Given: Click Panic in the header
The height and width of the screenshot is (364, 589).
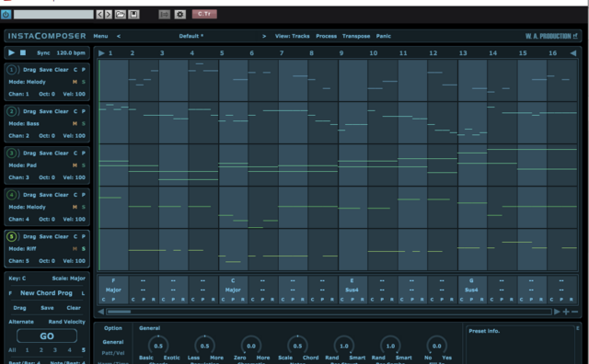Looking at the screenshot, I should (384, 36).
